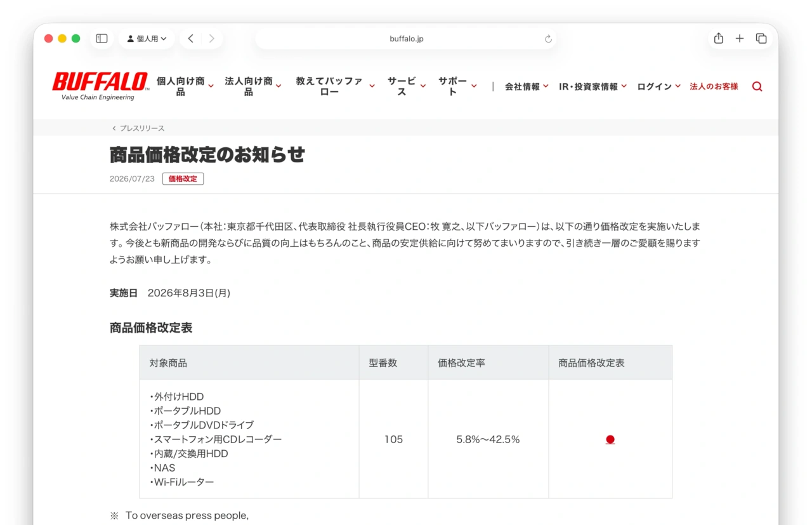The height and width of the screenshot is (525, 812).
Task: Click the 105 model count cell
Action: [393, 439]
